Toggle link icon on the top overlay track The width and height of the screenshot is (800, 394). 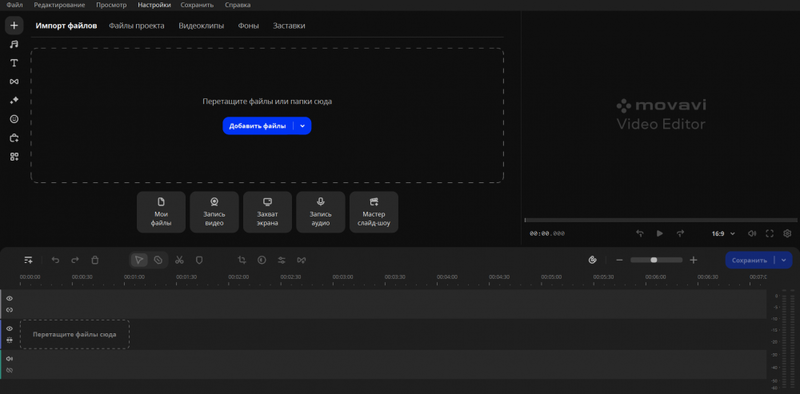(x=9, y=310)
